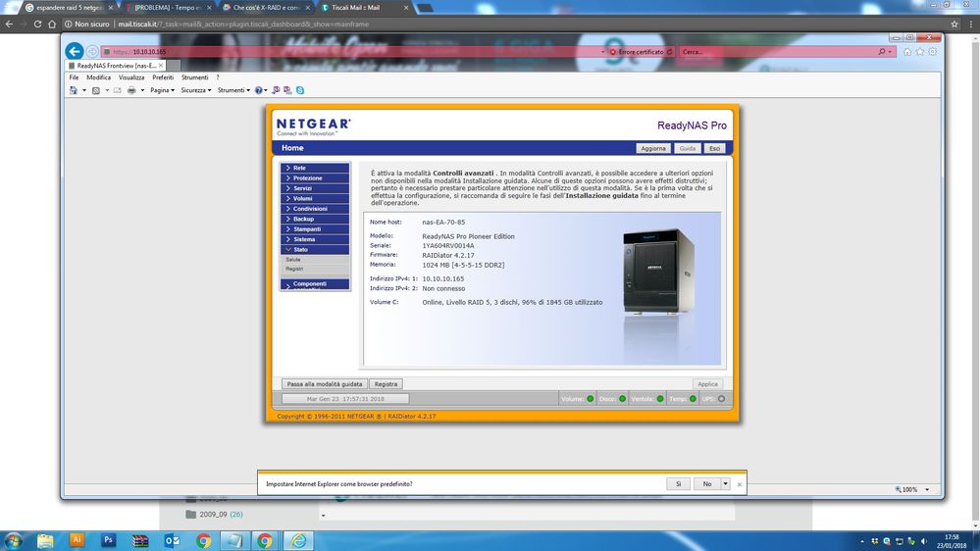Open the Sicurezza dropdown in IE toolbar
980x551 pixels.
coord(195,90)
